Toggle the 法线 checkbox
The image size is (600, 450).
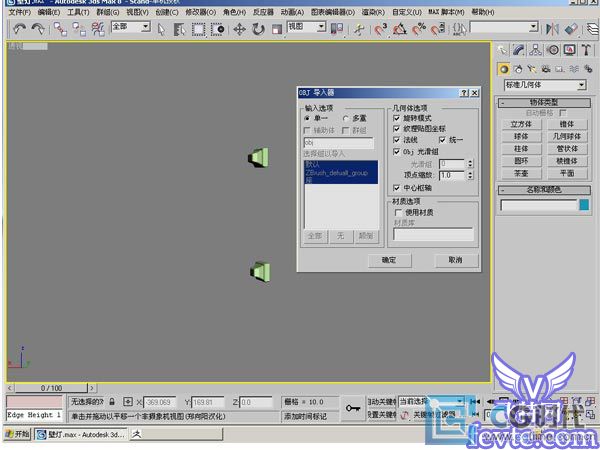click(396, 140)
